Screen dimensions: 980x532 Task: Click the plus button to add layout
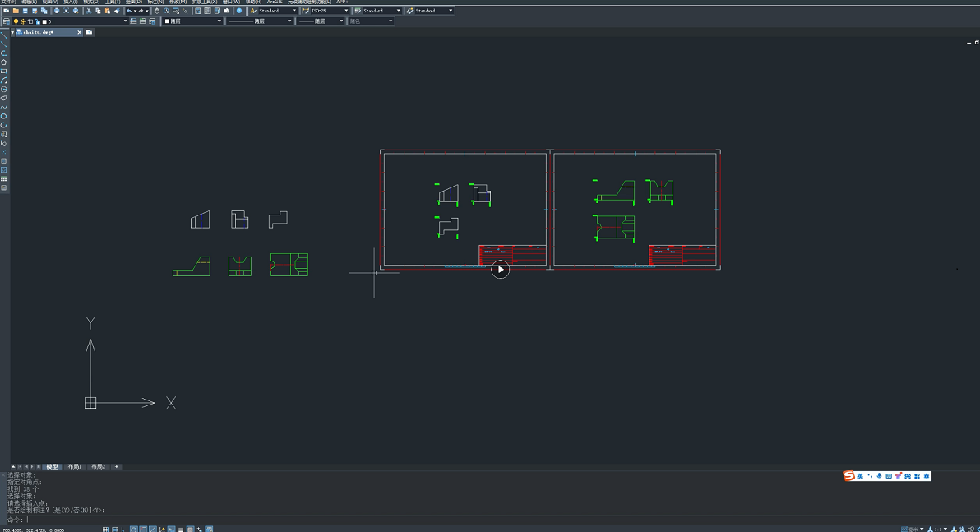pyautogui.click(x=117, y=466)
